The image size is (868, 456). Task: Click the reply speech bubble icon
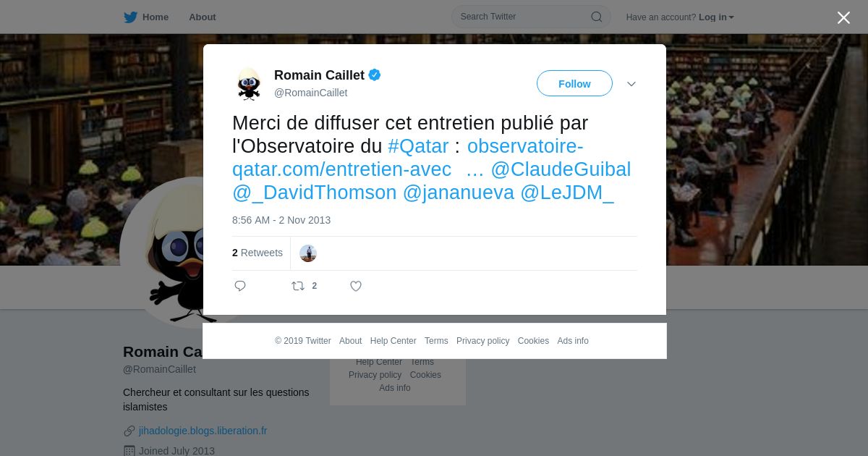click(x=240, y=286)
